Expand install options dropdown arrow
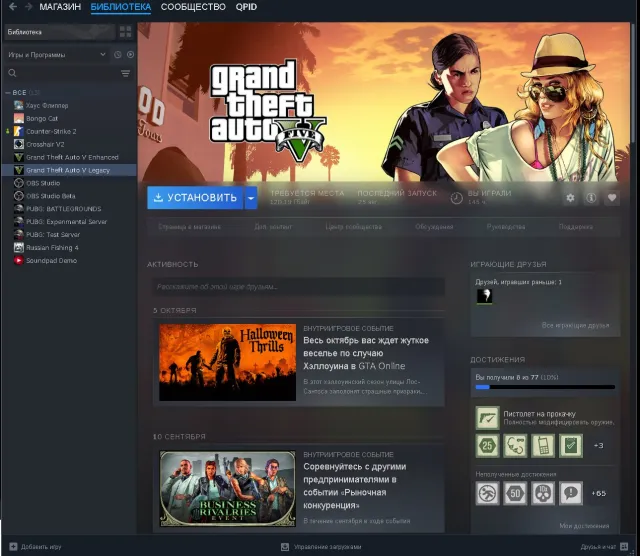 [251, 198]
